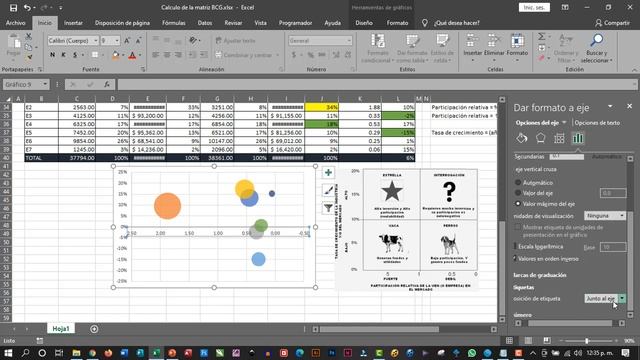Click the Autosuma sigma icon

pos(542,37)
